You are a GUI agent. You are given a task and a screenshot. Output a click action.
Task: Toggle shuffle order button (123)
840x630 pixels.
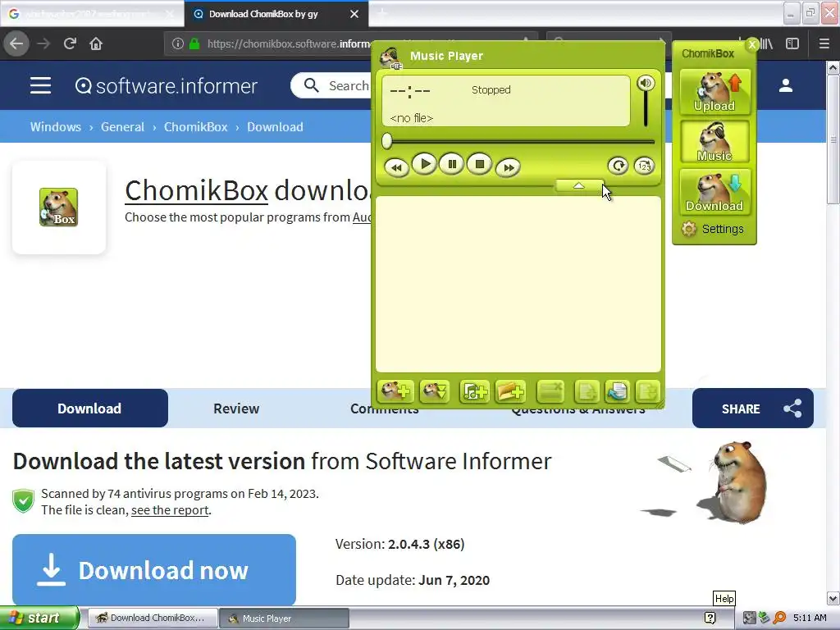644,166
